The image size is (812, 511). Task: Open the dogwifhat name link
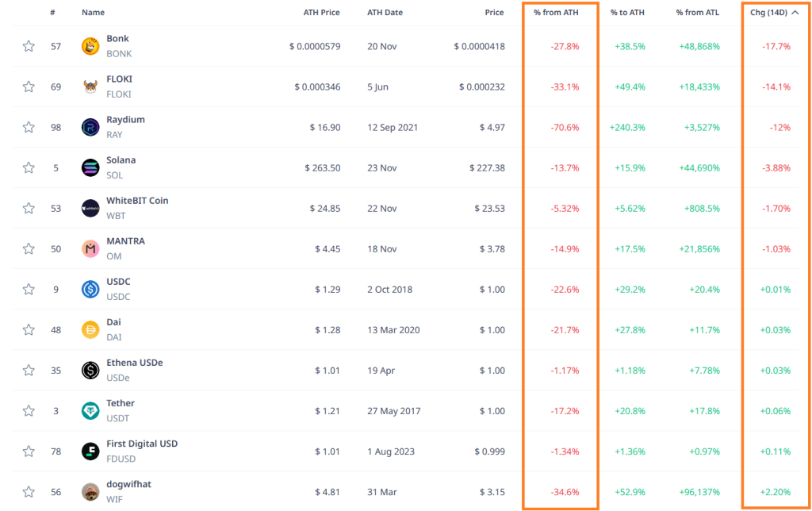[129, 484]
